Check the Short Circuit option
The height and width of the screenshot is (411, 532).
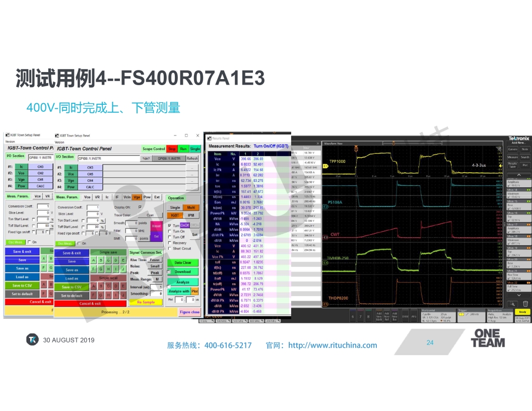click(x=170, y=248)
